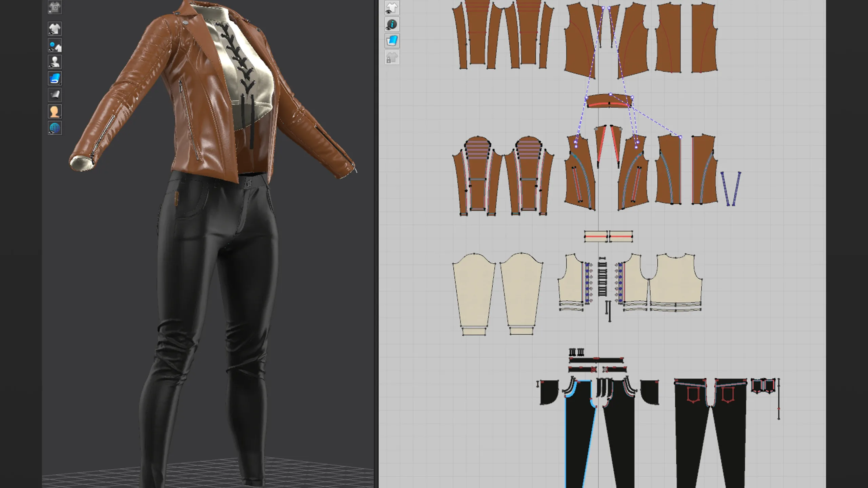Toggle Show Garment in 3D window
The image size is (868, 488).
click(x=55, y=29)
